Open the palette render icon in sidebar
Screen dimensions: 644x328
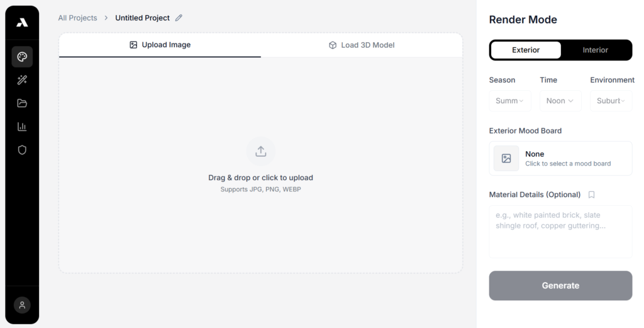tap(22, 57)
